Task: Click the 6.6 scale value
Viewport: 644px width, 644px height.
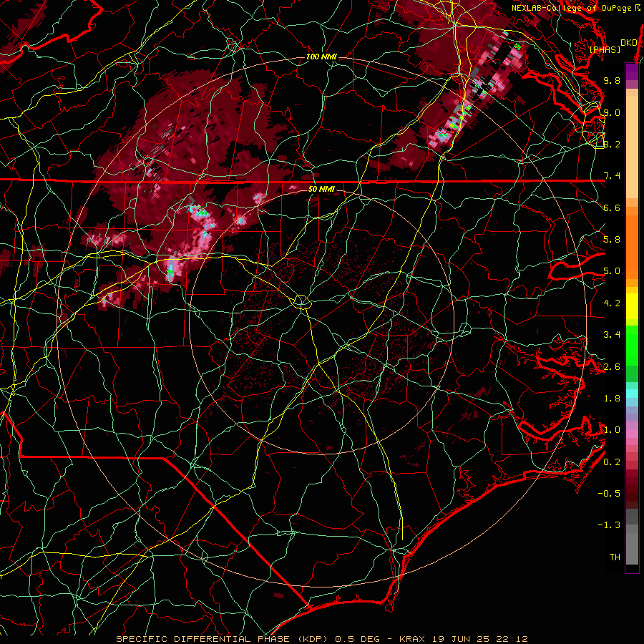Action: point(612,208)
